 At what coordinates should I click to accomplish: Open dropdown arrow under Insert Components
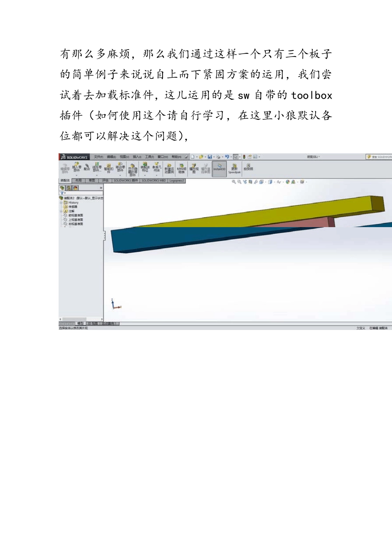pyautogui.click(x=76, y=176)
